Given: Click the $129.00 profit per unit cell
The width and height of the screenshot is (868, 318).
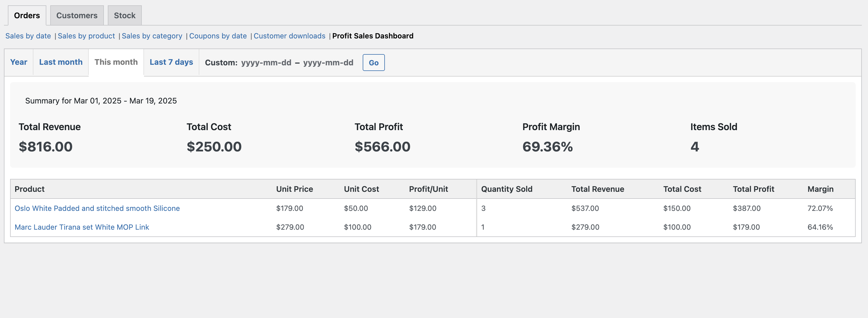Looking at the screenshot, I should [x=422, y=208].
